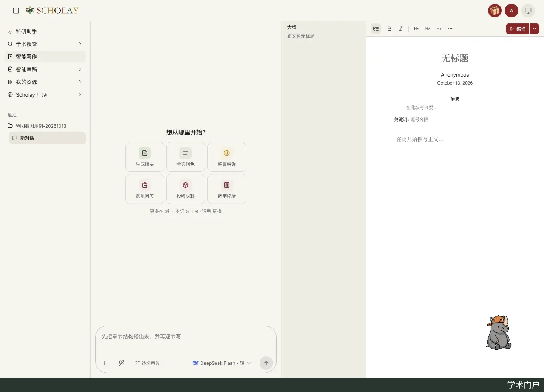Open the user avatar menu
Screen dimensions: 544x392
pyautogui.click(x=512, y=11)
